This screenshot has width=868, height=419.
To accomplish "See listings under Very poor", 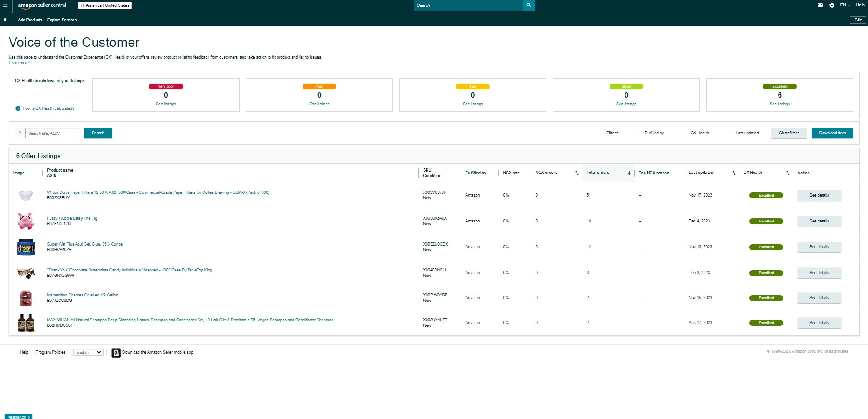I will coord(166,104).
